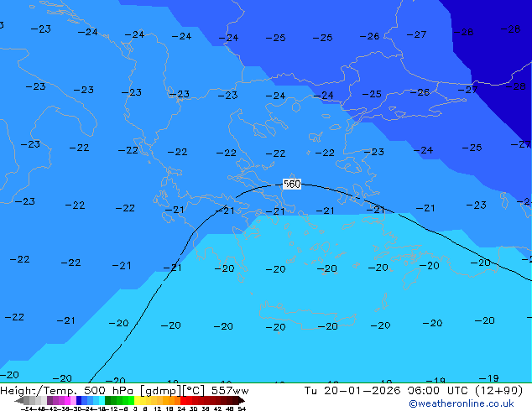The height and width of the screenshot is (411, 532).
Task: Click the '557ww' model label
Action: (x=230, y=391)
